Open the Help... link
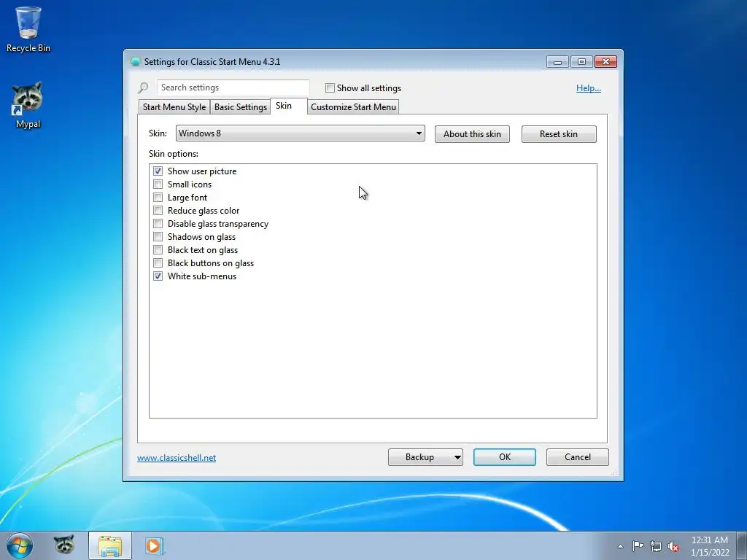Image resolution: width=747 pixels, height=560 pixels. pos(589,88)
